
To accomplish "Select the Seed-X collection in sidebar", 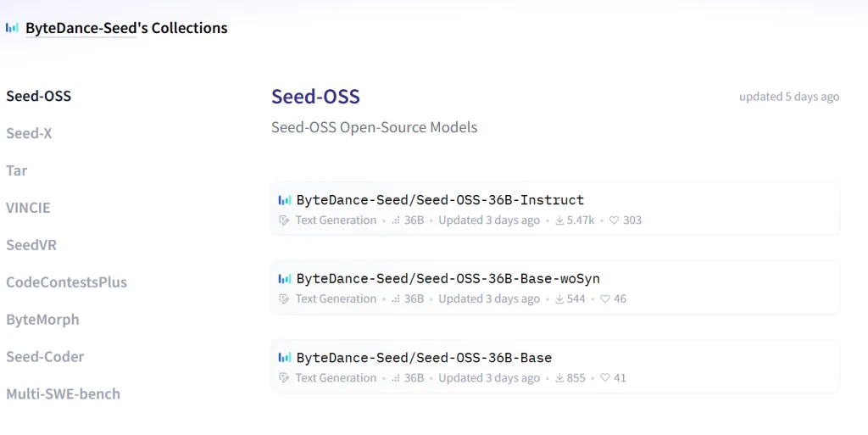I will click(x=29, y=133).
